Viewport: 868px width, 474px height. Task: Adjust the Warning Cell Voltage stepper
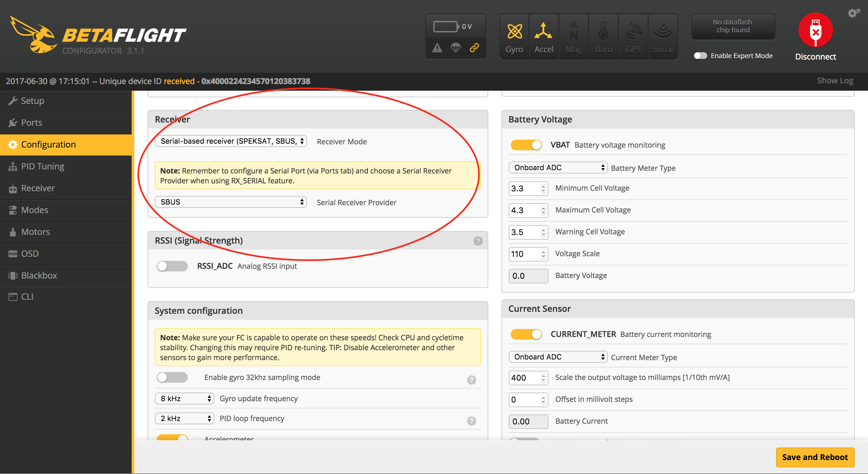[543, 232]
